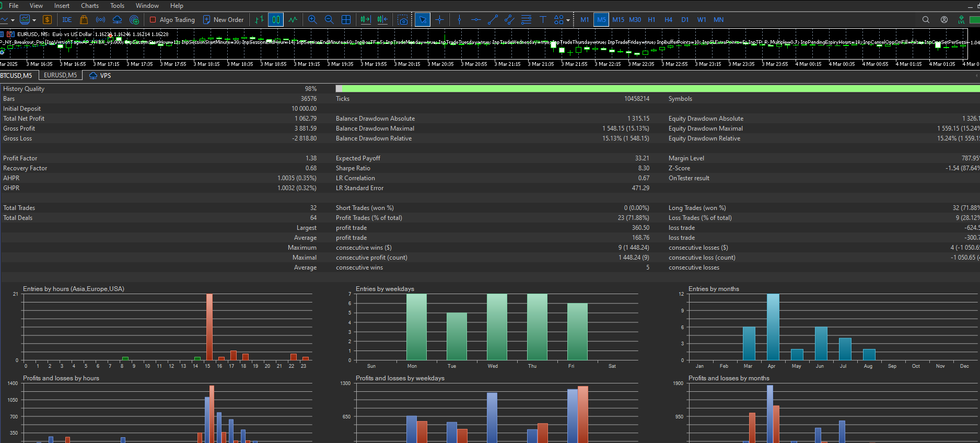Zoom out of the chart
This screenshot has height=443, width=980.
point(329,20)
